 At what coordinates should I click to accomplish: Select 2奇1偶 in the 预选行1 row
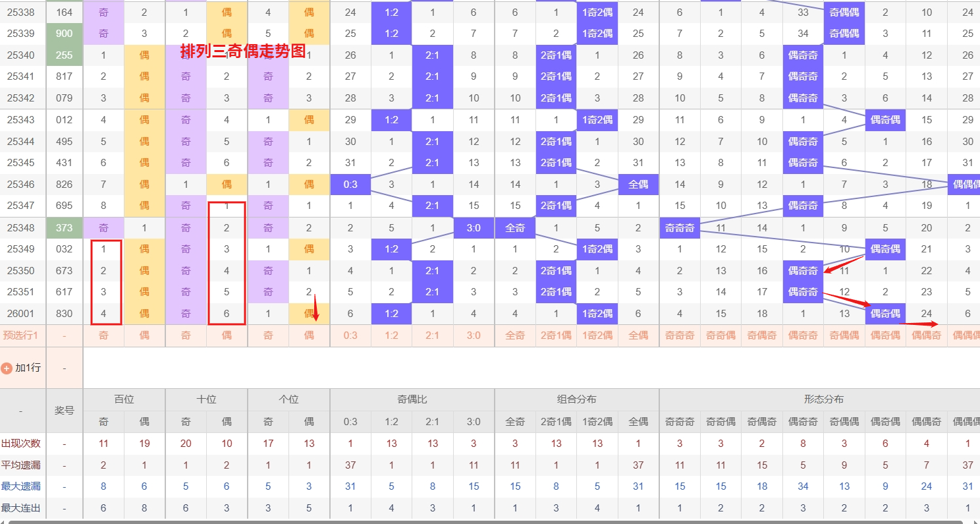coord(556,335)
